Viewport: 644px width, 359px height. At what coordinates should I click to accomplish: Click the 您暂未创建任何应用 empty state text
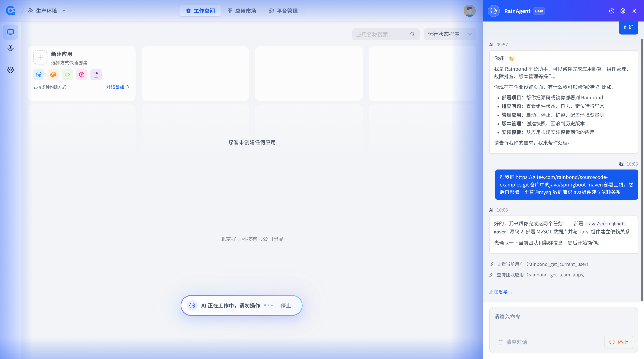[252, 142]
